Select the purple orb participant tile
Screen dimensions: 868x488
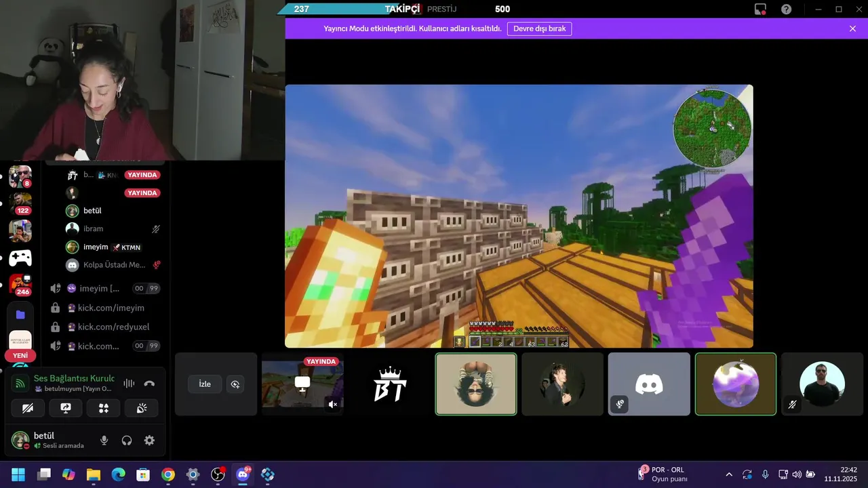point(736,384)
